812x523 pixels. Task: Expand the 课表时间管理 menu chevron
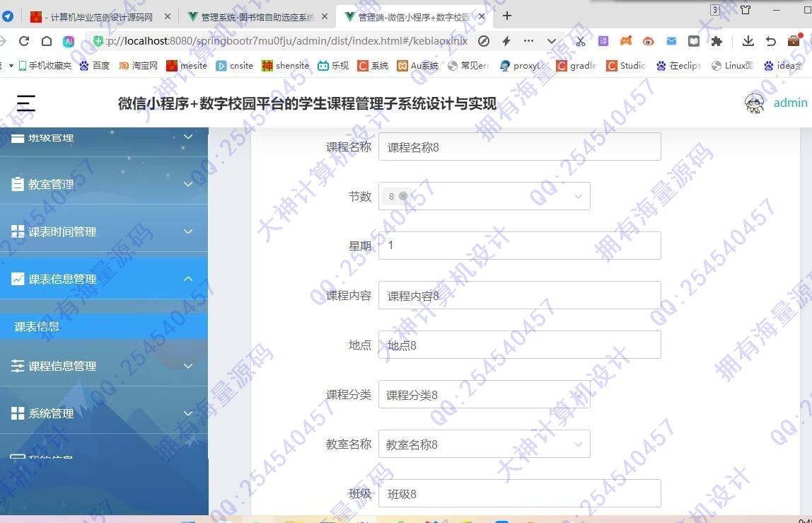pyautogui.click(x=188, y=231)
